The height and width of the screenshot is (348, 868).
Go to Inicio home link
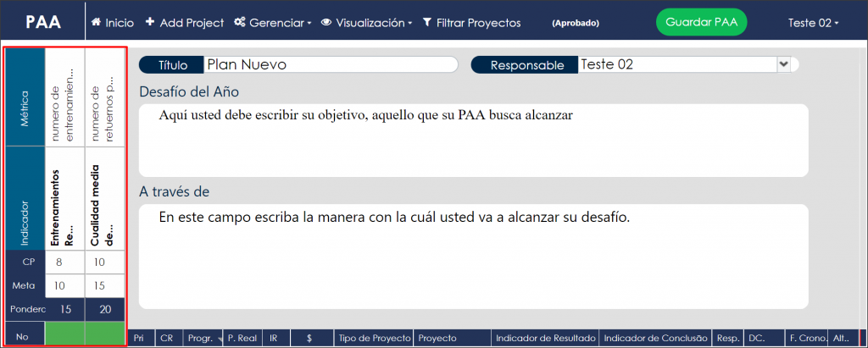pyautogui.click(x=113, y=23)
